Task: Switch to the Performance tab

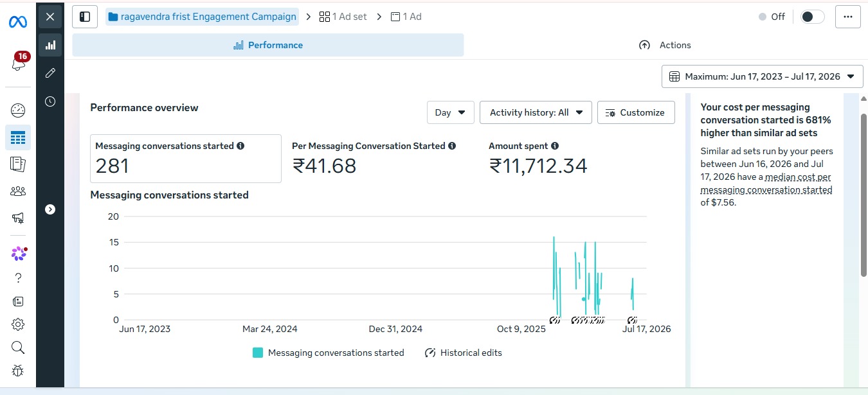Action: 268,45
